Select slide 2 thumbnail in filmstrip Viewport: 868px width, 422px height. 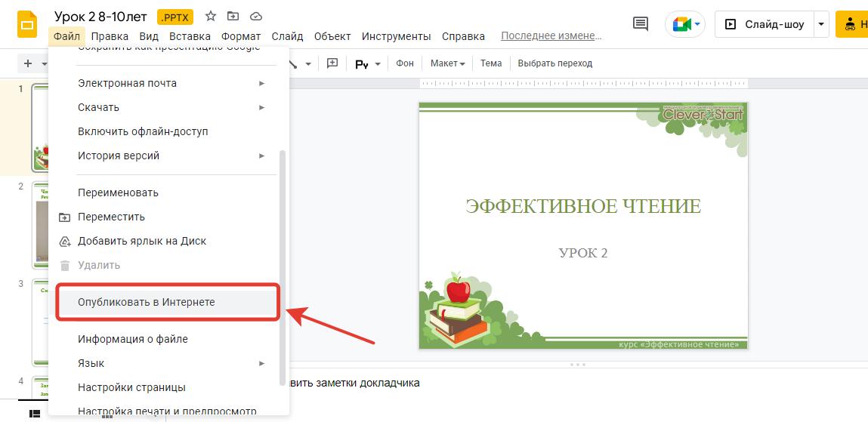42,225
